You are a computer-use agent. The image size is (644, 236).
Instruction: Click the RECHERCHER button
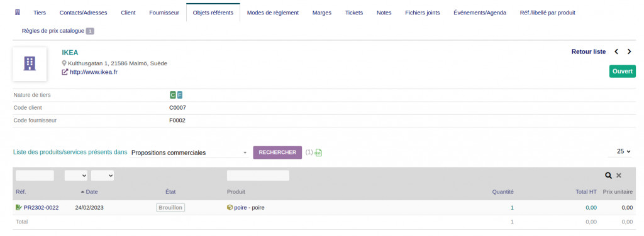click(x=277, y=153)
